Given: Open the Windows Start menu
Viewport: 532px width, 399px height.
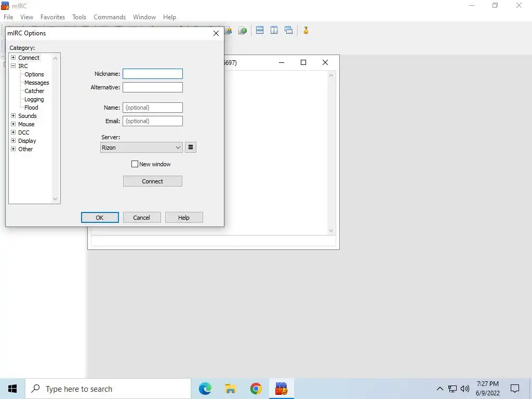Looking at the screenshot, I should (x=12, y=389).
